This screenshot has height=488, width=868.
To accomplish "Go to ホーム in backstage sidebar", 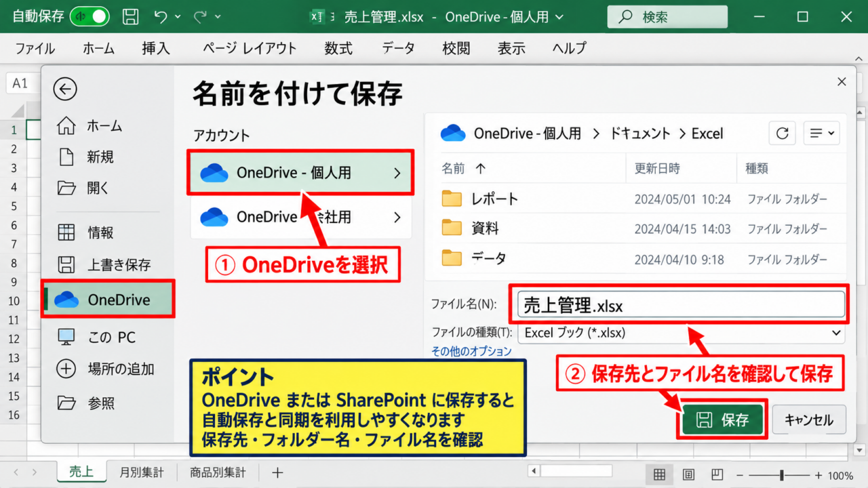I will tap(89, 126).
